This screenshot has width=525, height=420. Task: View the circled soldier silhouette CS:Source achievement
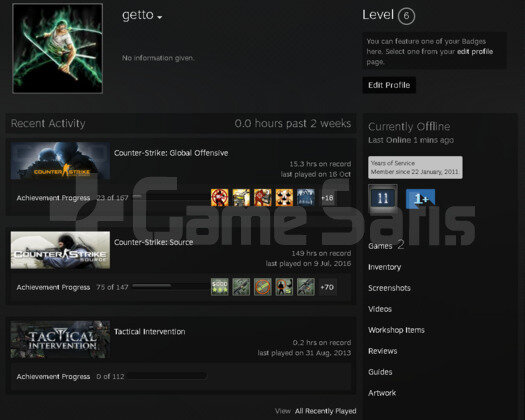coord(284,287)
